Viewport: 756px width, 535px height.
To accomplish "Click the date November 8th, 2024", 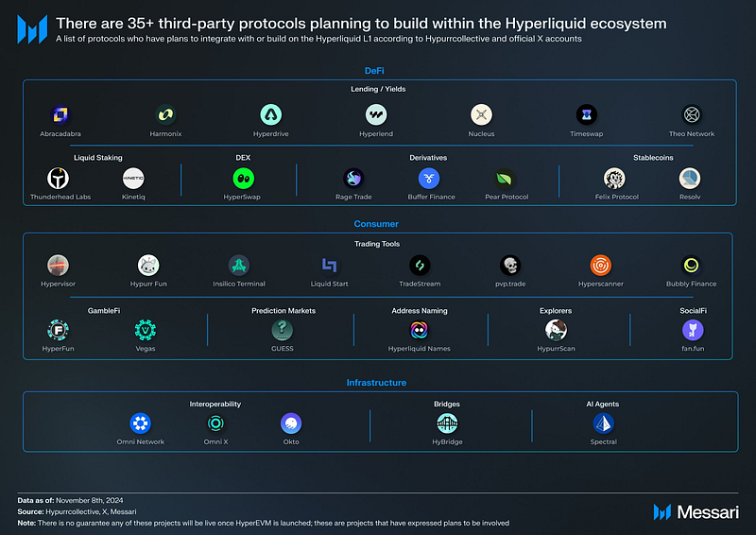I will click(x=89, y=501).
